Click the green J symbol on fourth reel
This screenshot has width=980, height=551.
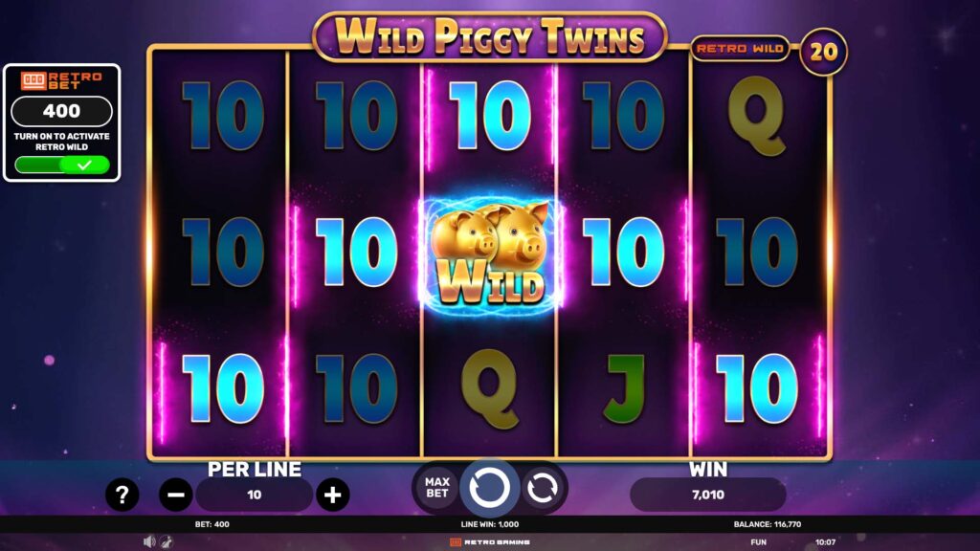tap(623, 387)
